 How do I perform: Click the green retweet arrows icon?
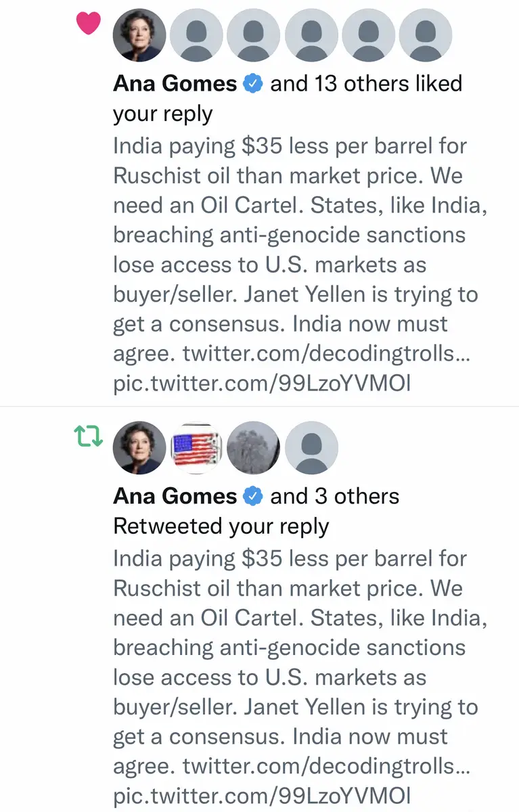tap(89, 437)
